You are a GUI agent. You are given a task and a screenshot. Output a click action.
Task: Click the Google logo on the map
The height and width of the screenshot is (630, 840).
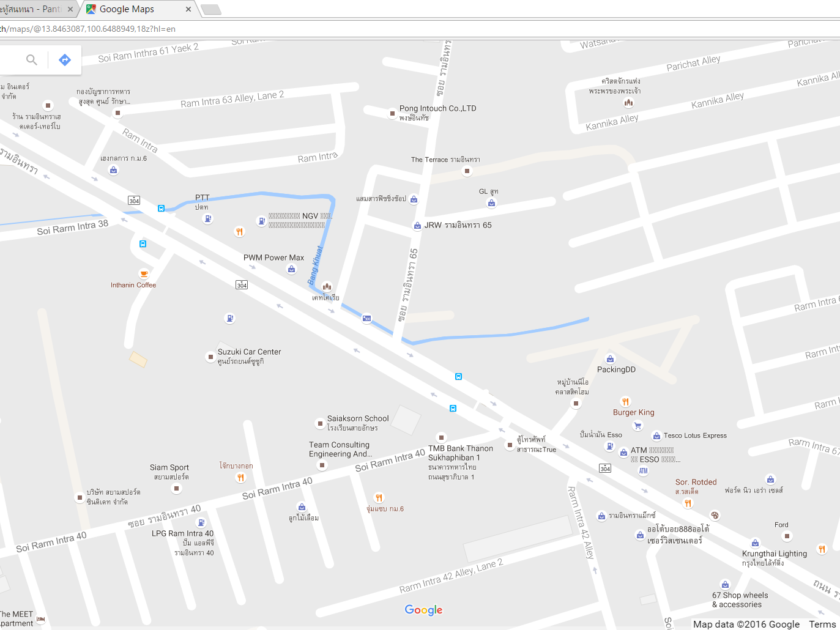pos(423,610)
